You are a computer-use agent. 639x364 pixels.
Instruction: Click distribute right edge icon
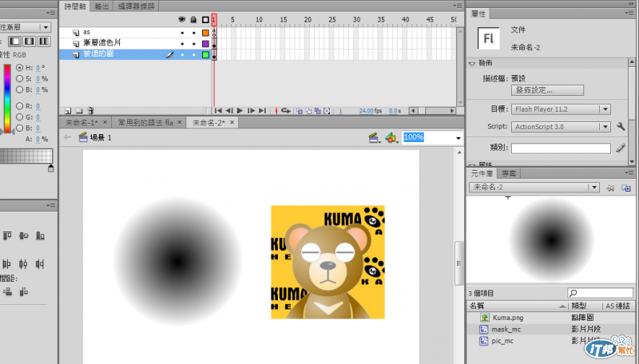point(39,264)
